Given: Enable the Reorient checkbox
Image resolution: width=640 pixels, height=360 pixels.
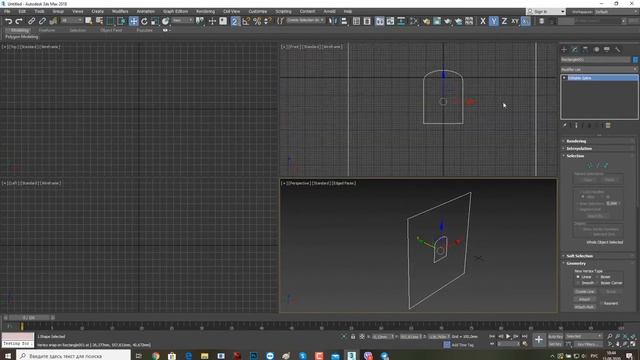Looking at the screenshot, I should 609,303.
